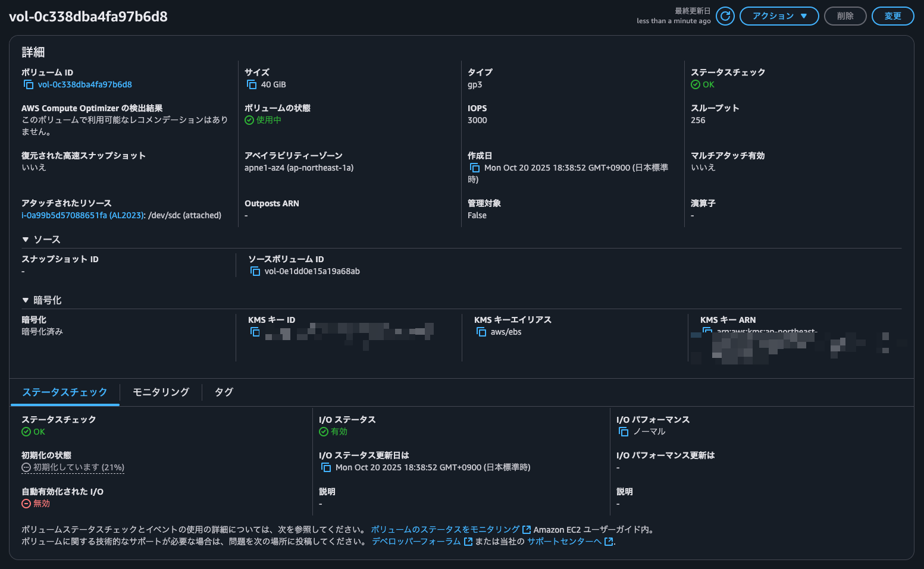Copy the volume ID vol-0c338dba4fa97b6d8
Screen dimensions: 924x569
pyautogui.click(x=29, y=84)
